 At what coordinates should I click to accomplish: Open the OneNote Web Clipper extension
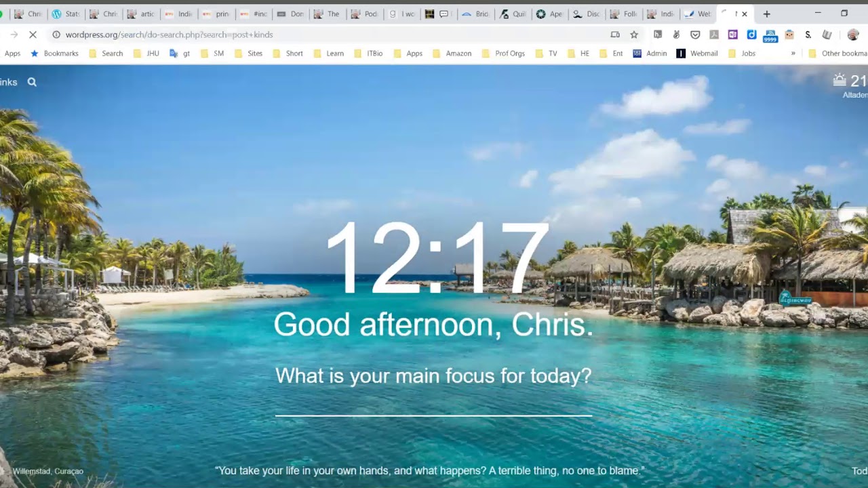pos(732,35)
